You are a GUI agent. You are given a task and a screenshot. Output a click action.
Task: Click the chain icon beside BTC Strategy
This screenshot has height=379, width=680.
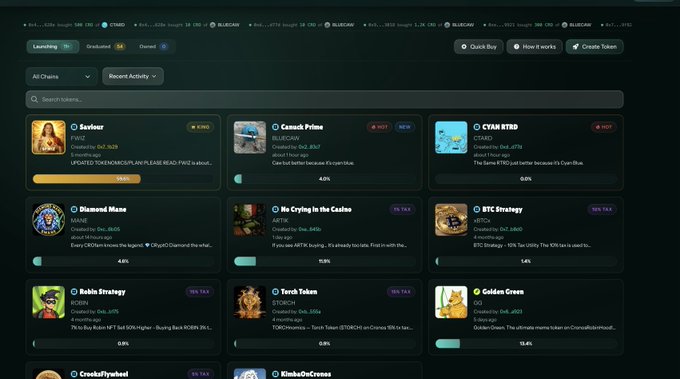point(477,209)
